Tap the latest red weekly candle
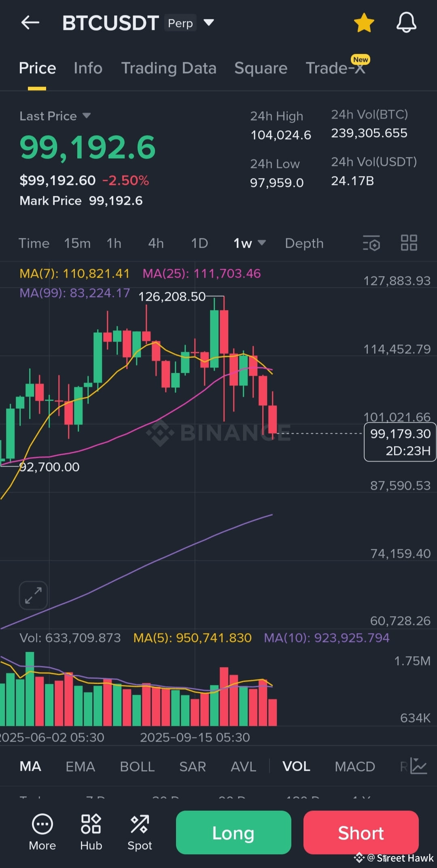 (x=273, y=419)
